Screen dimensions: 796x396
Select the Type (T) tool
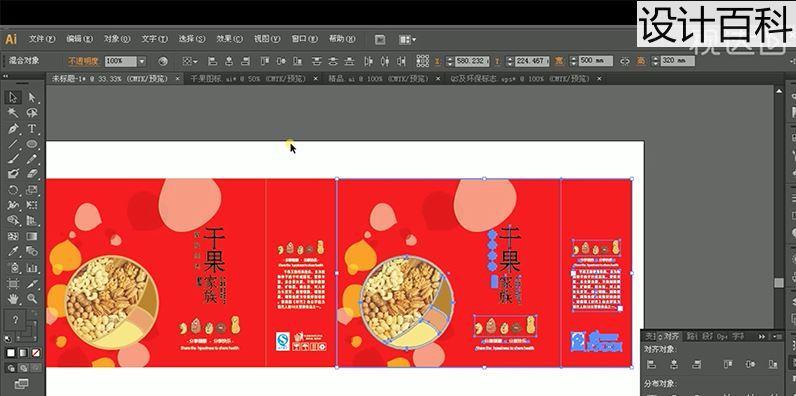click(32, 128)
